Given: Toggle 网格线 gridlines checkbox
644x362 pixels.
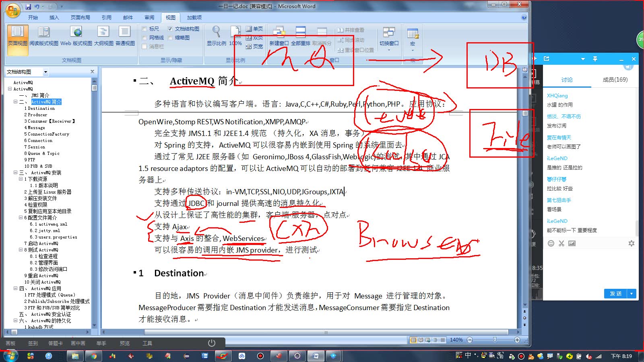Looking at the screenshot, I should click(x=144, y=37).
